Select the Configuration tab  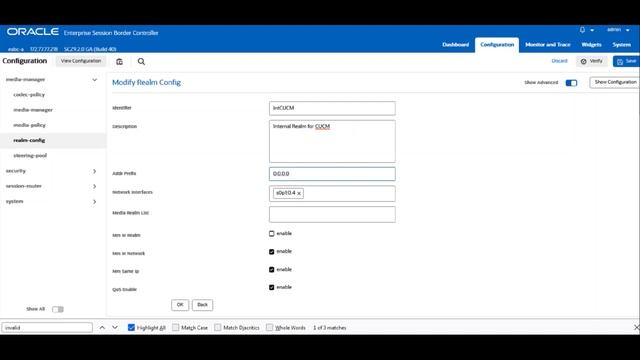[497, 44]
